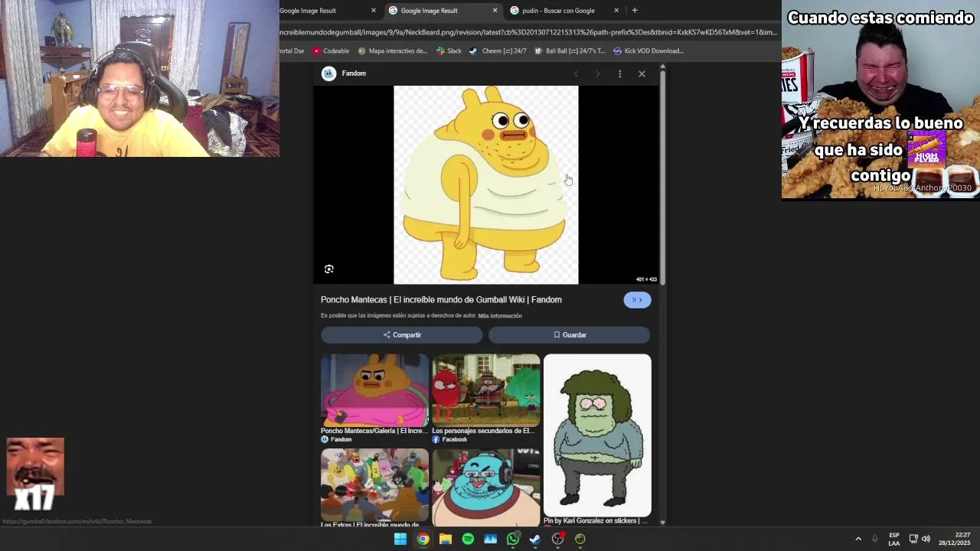Click the Fandom source logo icon
This screenshot has width=980, height=551.
point(329,73)
